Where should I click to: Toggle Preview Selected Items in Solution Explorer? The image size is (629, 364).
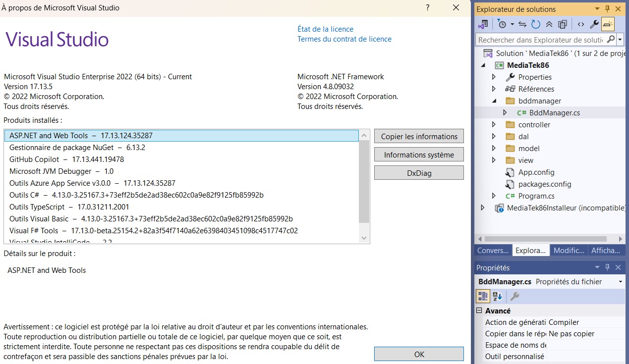(x=608, y=24)
